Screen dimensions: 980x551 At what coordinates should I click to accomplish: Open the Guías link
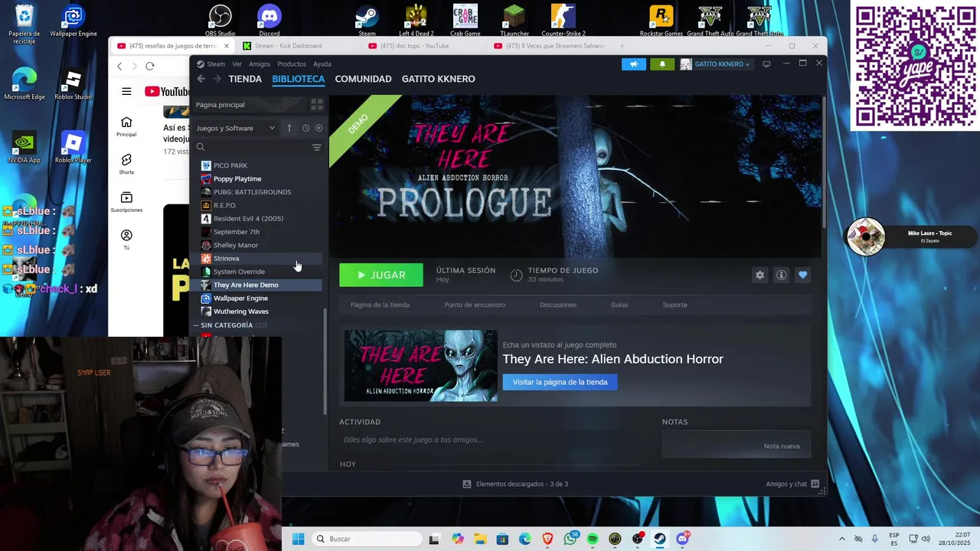pos(619,305)
